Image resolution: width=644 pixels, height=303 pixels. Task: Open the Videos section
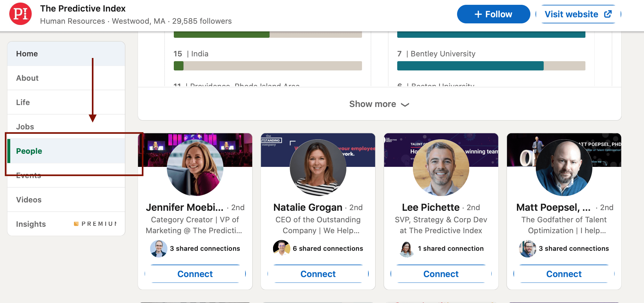(x=66, y=200)
